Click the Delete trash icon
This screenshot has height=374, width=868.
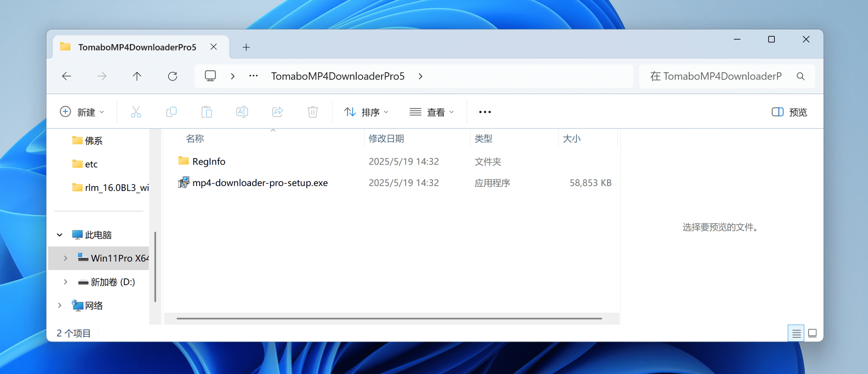pyautogui.click(x=313, y=112)
